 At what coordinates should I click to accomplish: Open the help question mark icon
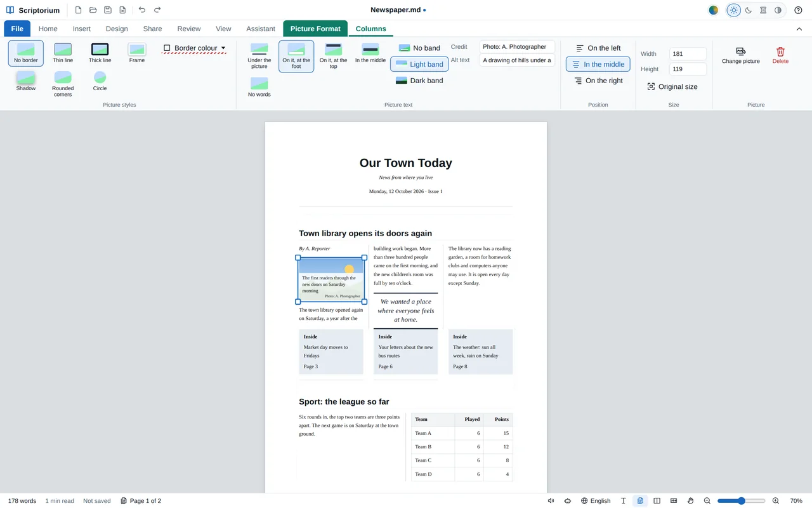(x=798, y=10)
